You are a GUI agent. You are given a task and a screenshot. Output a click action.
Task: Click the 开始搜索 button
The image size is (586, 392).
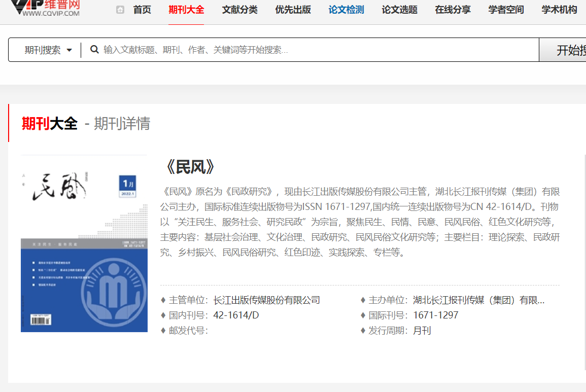(x=563, y=50)
